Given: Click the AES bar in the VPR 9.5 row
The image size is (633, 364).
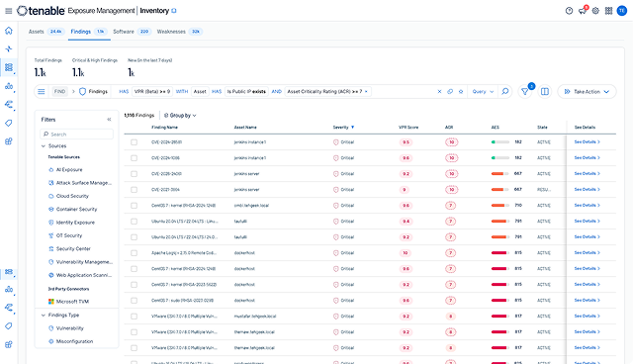Looking at the screenshot, I should [x=500, y=142].
